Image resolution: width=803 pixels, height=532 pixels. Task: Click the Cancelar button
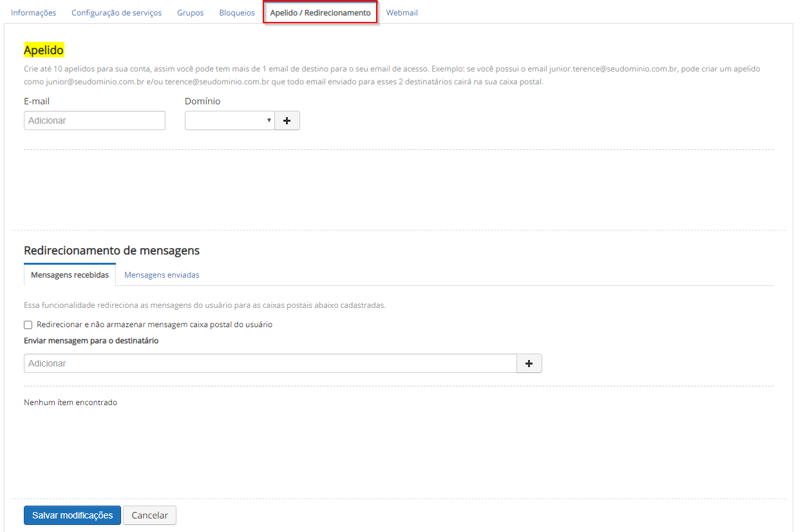point(149,515)
